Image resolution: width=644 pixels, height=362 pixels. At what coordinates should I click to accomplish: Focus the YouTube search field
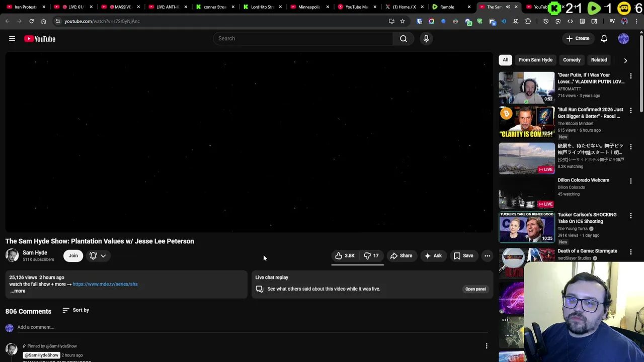pos(303,39)
